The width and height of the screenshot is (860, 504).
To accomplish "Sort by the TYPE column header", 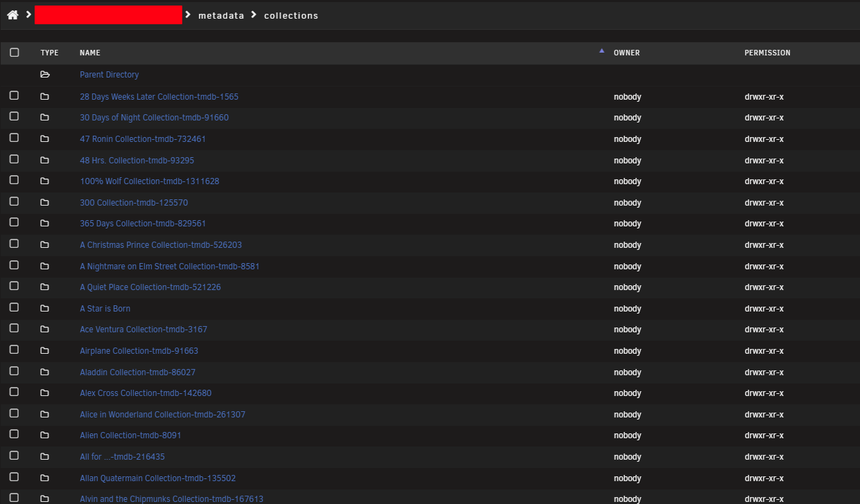I will (49, 53).
